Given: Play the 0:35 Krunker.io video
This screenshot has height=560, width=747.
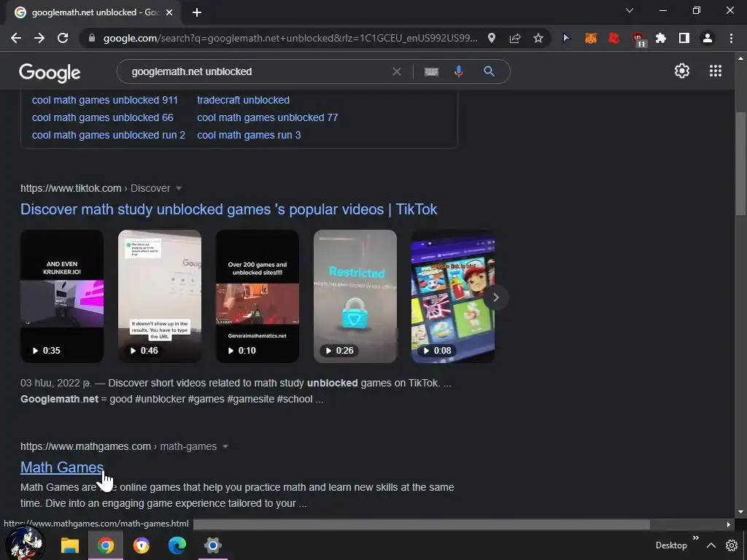Looking at the screenshot, I should pos(62,296).
